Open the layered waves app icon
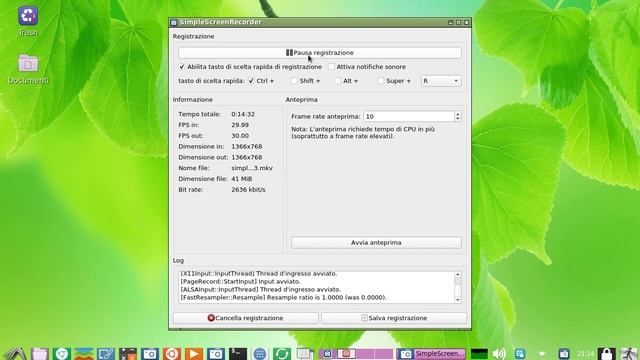Image resolution: width=640 pixels, height=360 pixels. coord(84,353)
